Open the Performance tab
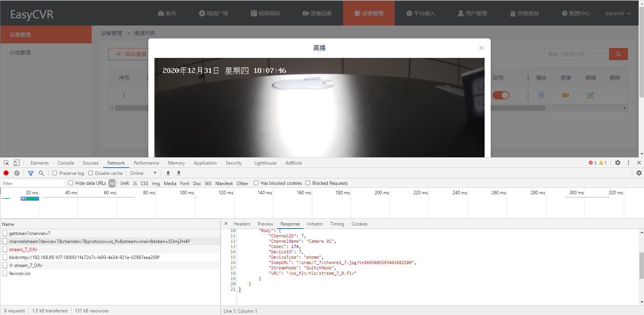The image size is (644, 315). [146, 163]
